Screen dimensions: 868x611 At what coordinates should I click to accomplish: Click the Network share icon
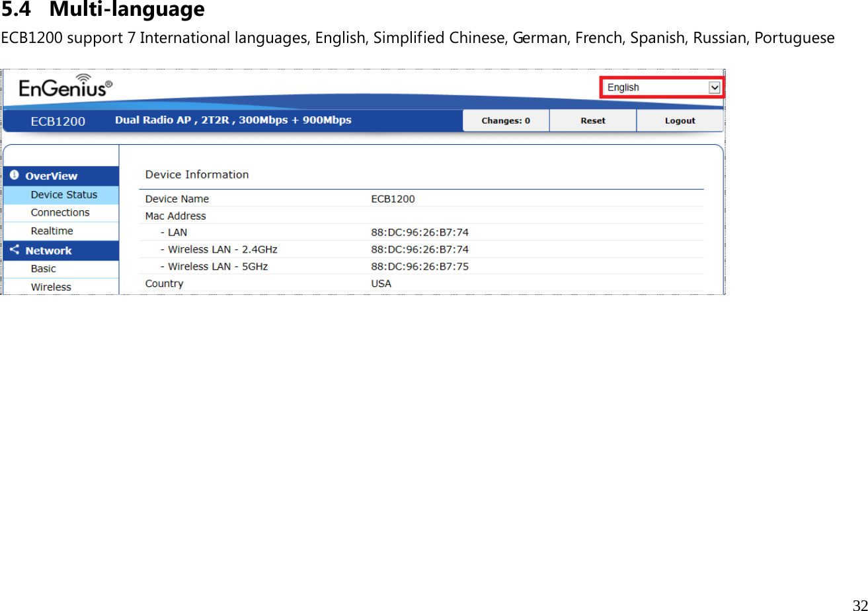[x=14, y=250]
